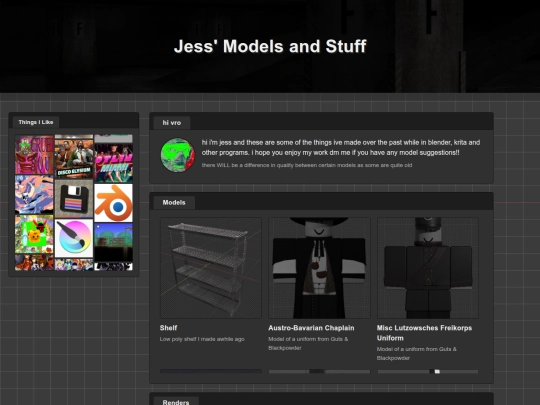Open the Models tab
Image resolution: width=540 pixels, height=405 pixels.
pyautogui.click(x=174, y=202)
